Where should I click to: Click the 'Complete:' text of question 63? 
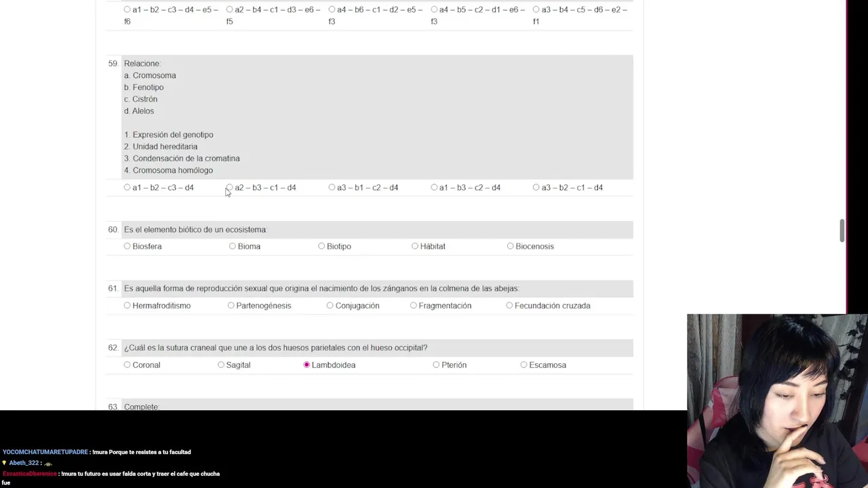click(142, 407)
